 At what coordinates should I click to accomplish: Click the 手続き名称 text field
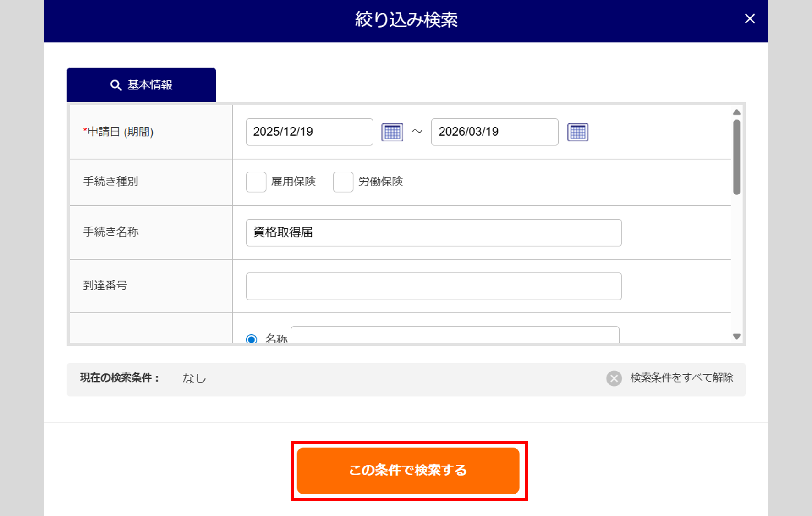click(x=433, y=233)
